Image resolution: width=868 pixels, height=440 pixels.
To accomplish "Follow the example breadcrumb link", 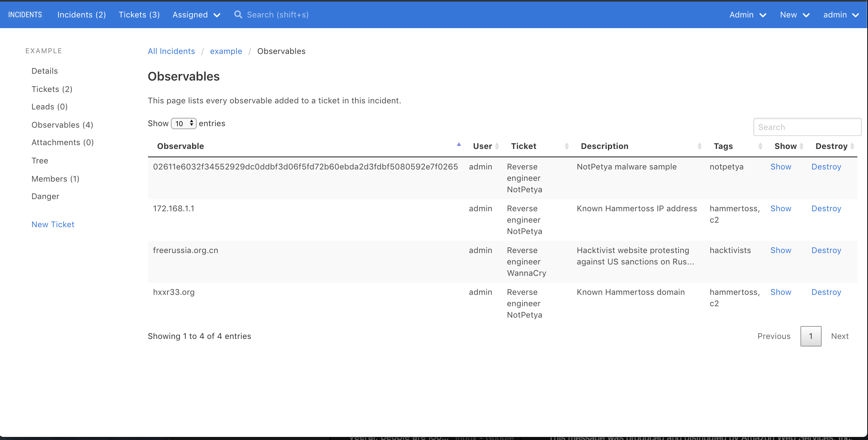I will [226, 51].
